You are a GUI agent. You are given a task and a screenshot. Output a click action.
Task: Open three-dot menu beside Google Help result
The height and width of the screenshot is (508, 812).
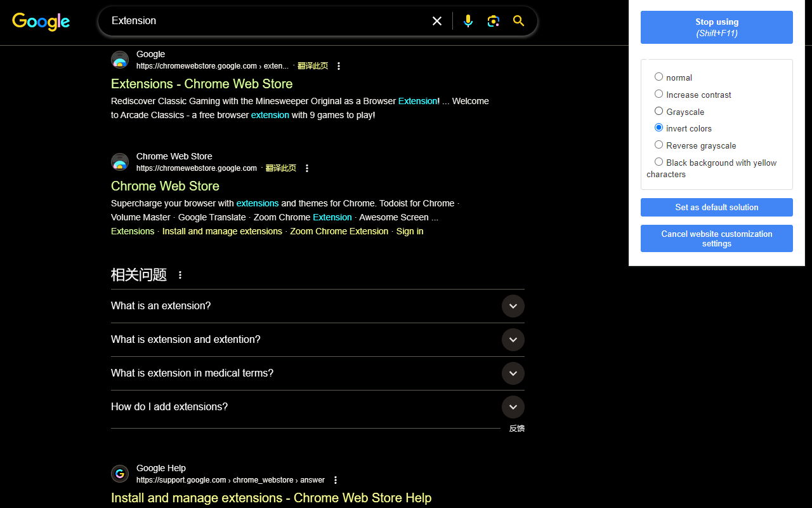pyautogui.click(x=336, y=480)
